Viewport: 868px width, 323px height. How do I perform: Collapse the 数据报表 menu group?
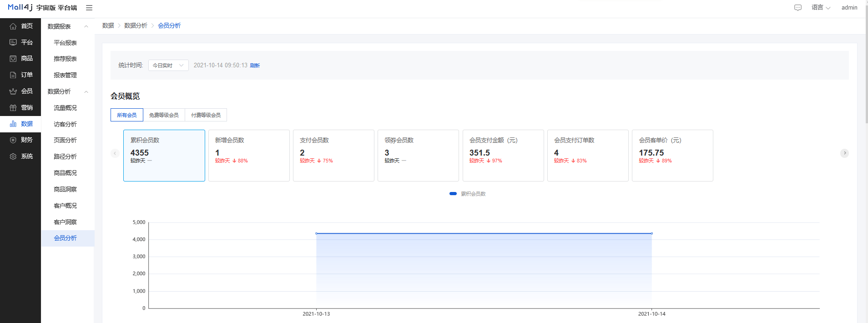(x=68, y=26)
